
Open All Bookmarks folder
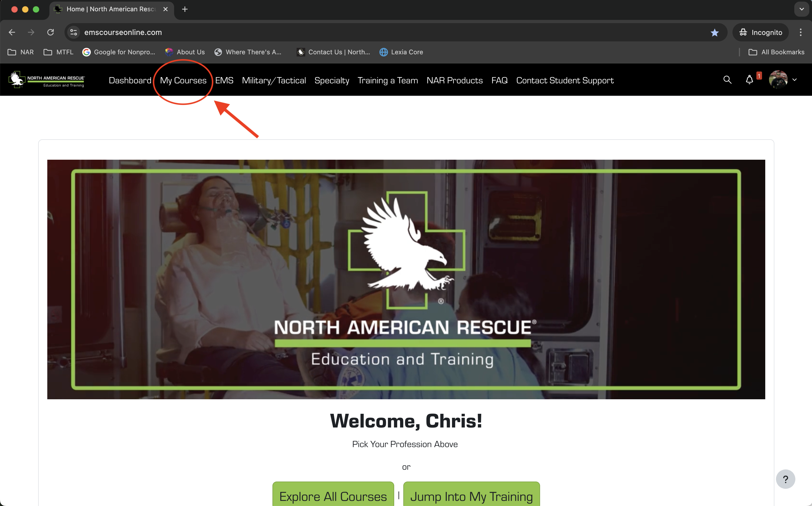pyautogui.click(x=776, y=52)
